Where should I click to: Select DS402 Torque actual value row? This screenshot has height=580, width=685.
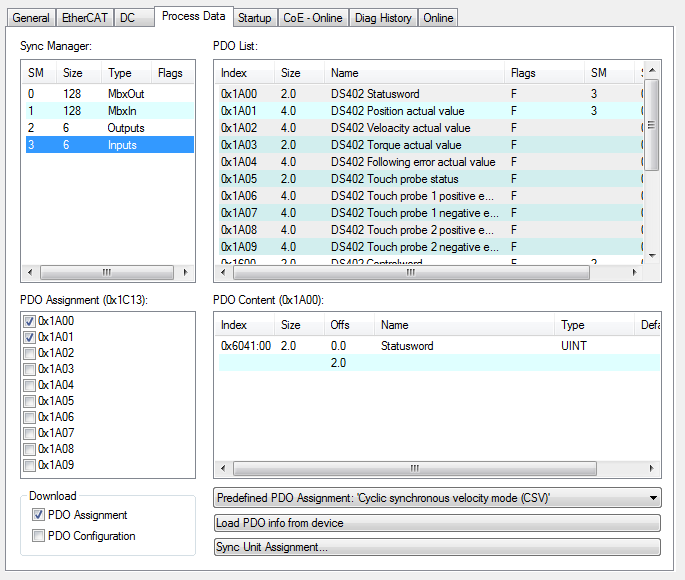tap(430, 145)
